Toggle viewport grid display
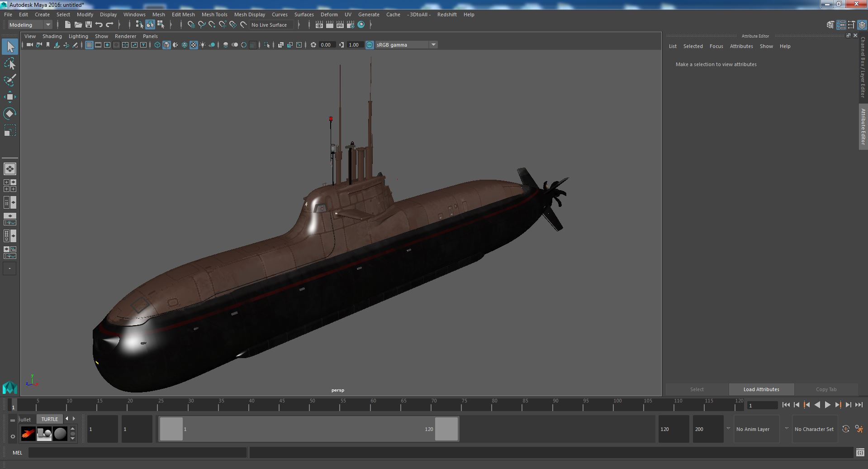This screenshot has height=469, width=868. point(89,45)
